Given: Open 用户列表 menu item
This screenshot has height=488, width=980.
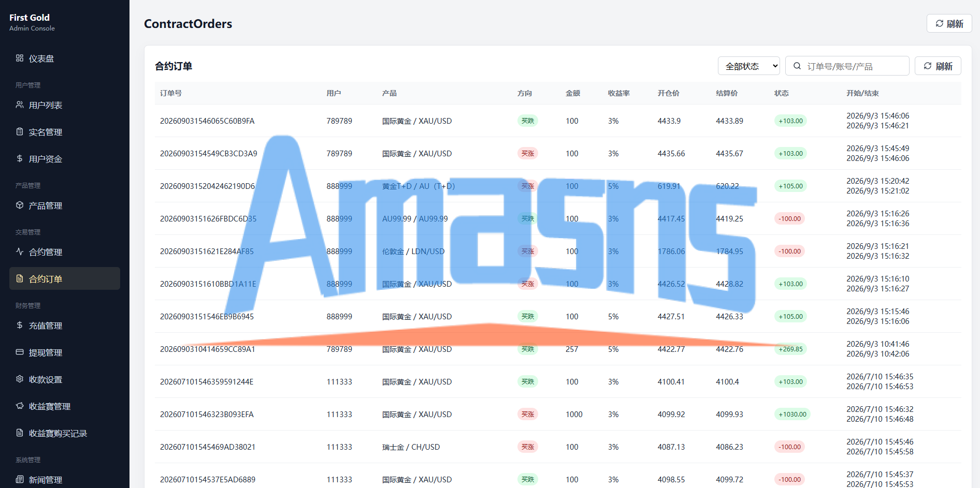Looking at the screenshot, I should coord(65,105).
